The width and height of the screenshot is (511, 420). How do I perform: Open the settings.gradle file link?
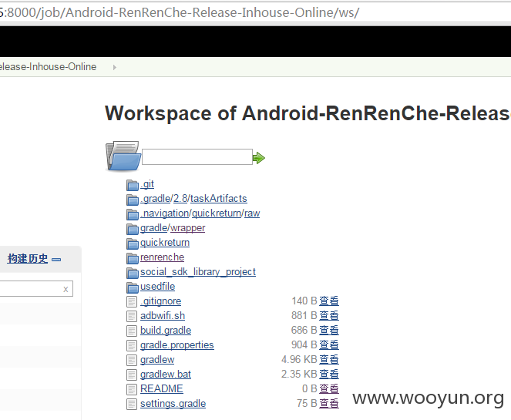pyautogui.click(x=173, y=404)
